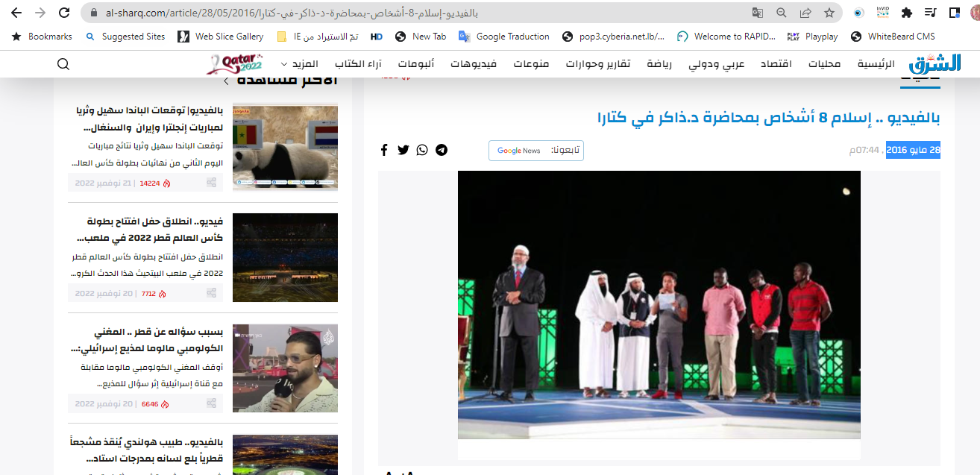The width and height of the screenshot is (980, 475).
Task: Bookmark this page with star icon
Action: click(x=829, y=13)
